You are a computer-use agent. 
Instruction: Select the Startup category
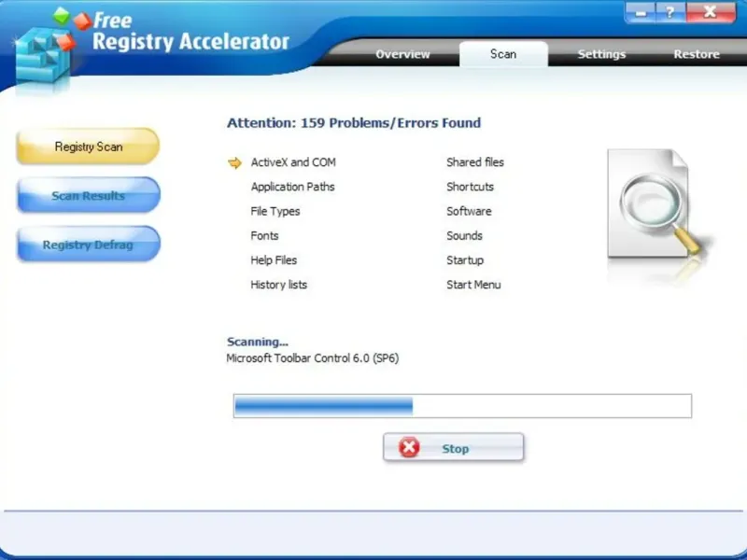point(465,260)
